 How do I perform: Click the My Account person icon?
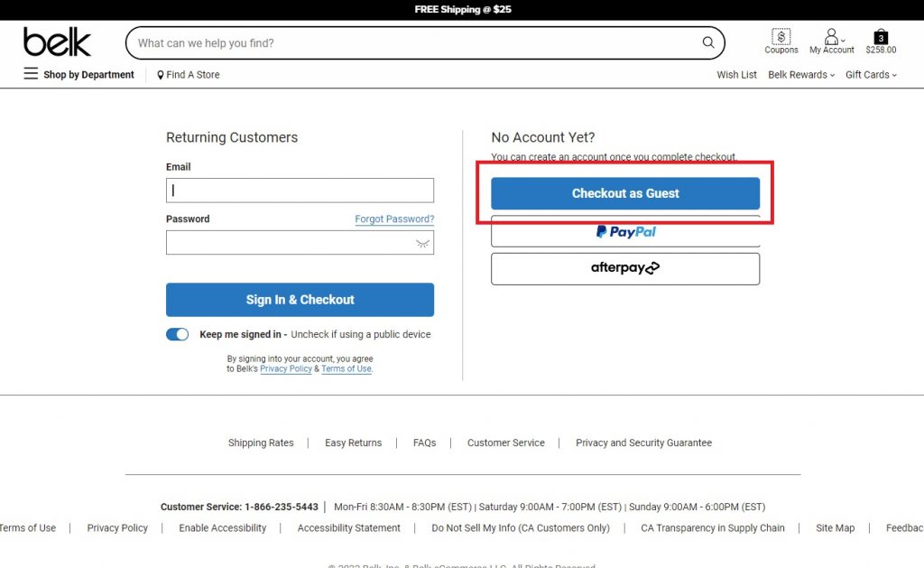click(831, 37)
